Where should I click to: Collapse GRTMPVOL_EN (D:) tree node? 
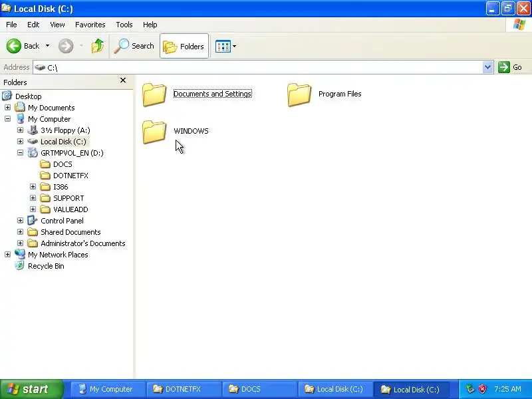tap(20, 153)
